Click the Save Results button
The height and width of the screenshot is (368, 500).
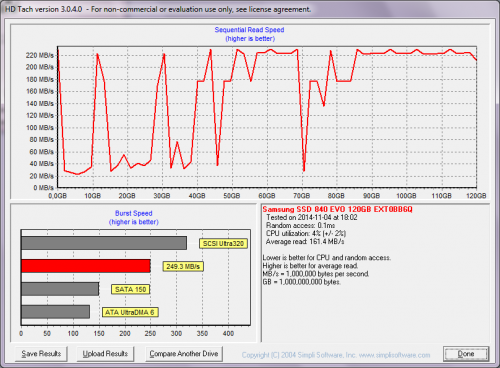[x=41, y=354]
